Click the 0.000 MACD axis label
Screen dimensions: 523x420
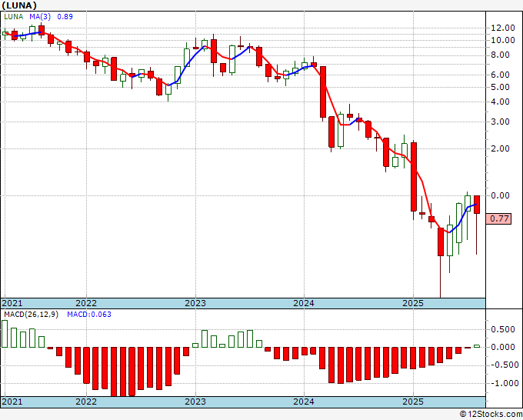[x=503, y=348]
